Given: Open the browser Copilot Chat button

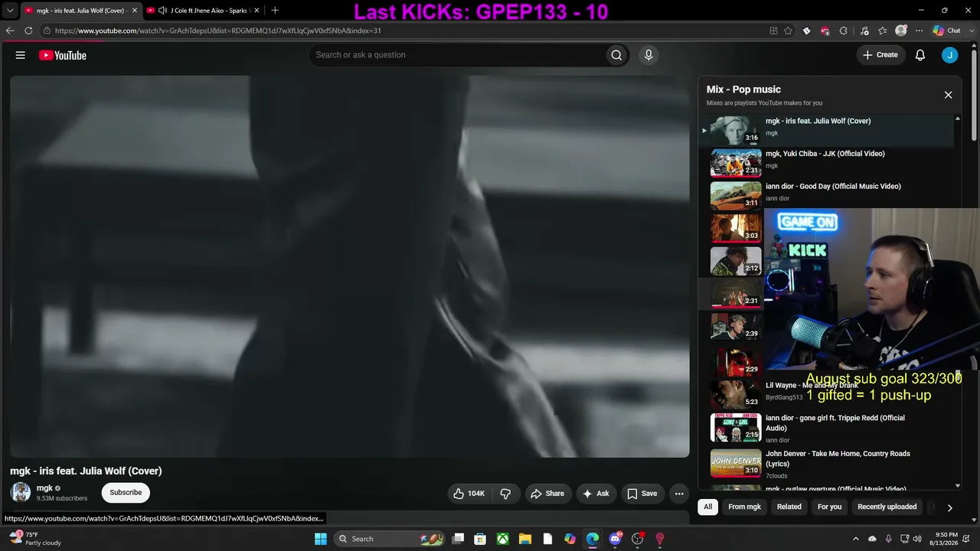Looking at the screenshot, I should pos(947,31).
